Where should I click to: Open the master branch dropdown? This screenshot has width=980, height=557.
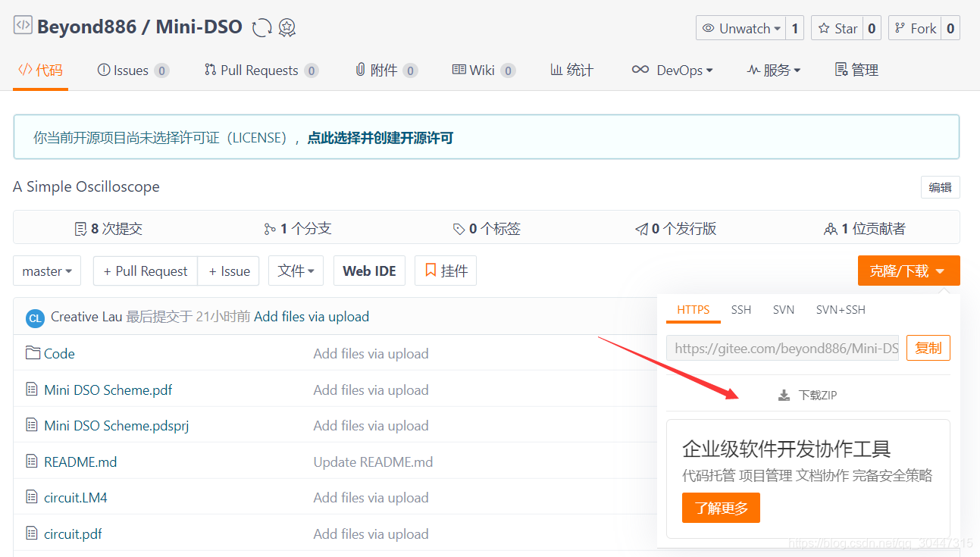point(47,271)
